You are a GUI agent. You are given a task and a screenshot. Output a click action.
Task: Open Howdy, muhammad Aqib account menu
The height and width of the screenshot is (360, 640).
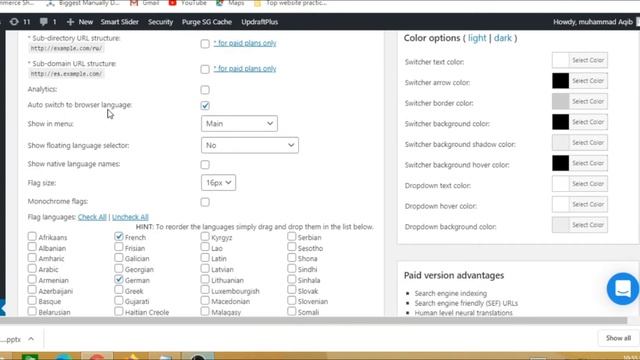pyautogui.click(x=593, y=22)
